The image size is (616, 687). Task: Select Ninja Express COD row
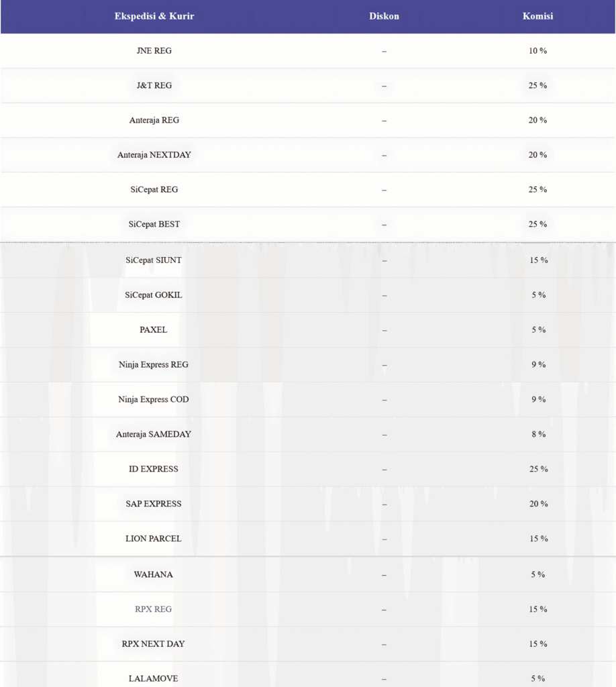pyautogui.click(x=154, y=400)
